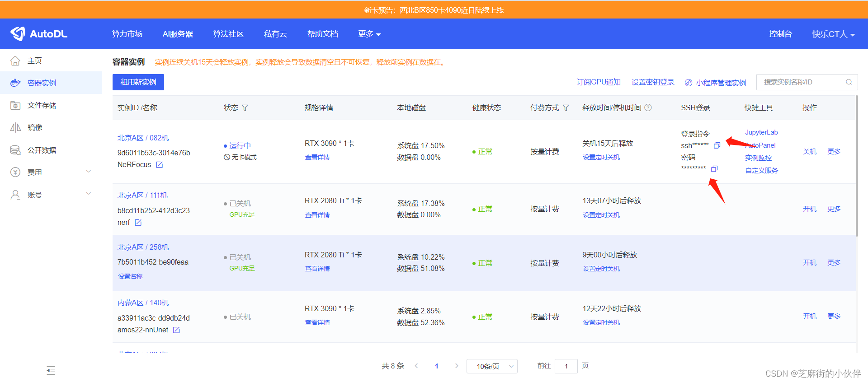Click 开机 for the 111机 instance
The image size is (868, 382).
[x=810, y=209]
